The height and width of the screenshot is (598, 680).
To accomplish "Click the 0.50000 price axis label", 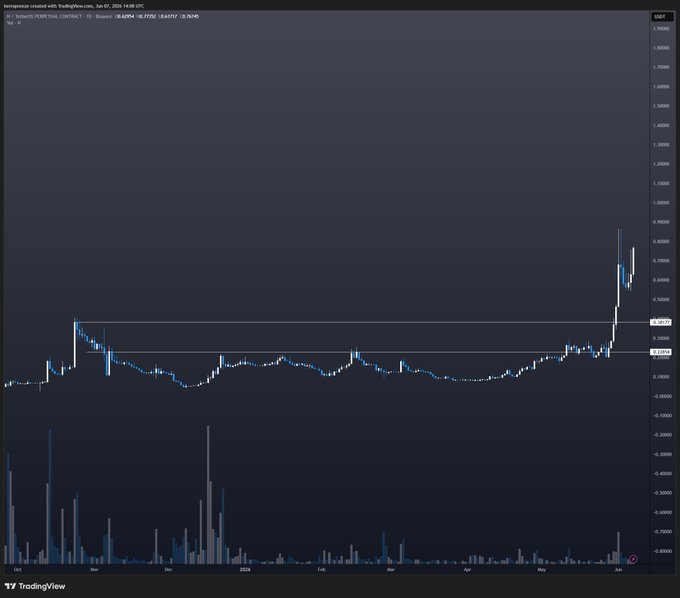I will [661, 299].
